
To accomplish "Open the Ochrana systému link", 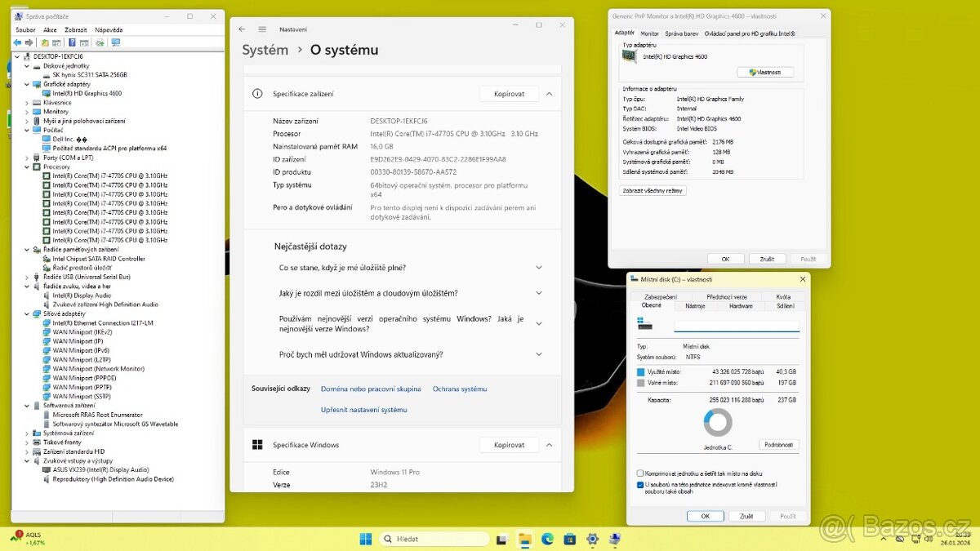I will (x=460, y=389).
